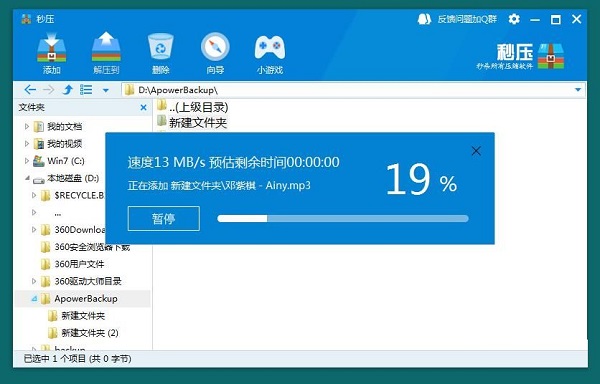Open the address bar history dropdown
Viewport: 600px width, 384px height.
(578, 90)
